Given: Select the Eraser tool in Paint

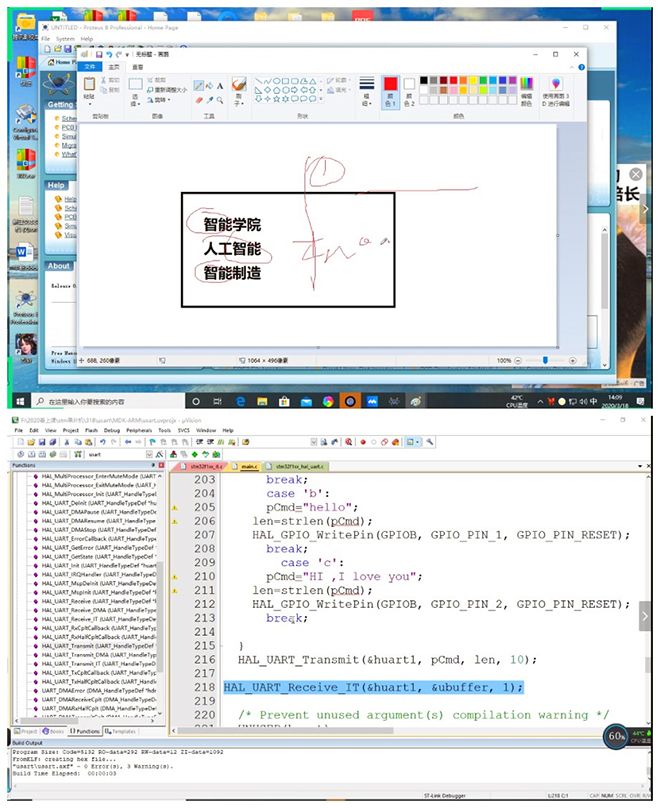Looking at the screenshot, I should coord(198,100).
